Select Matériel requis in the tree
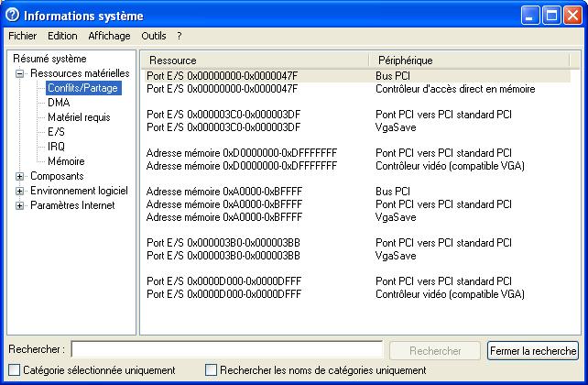Screen dimensions: 588x385 [x=79, y=117]
